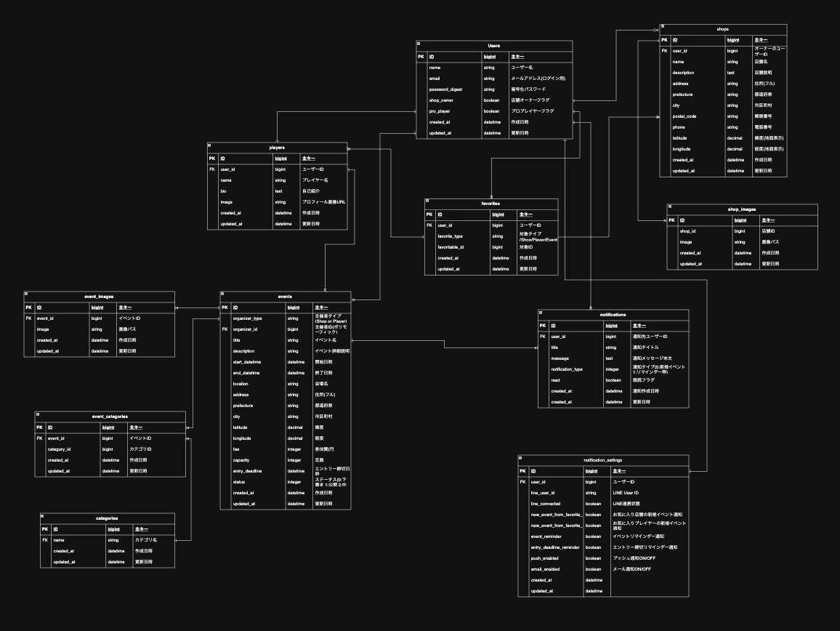Select the "categories" table title

(x=107, y=518)
